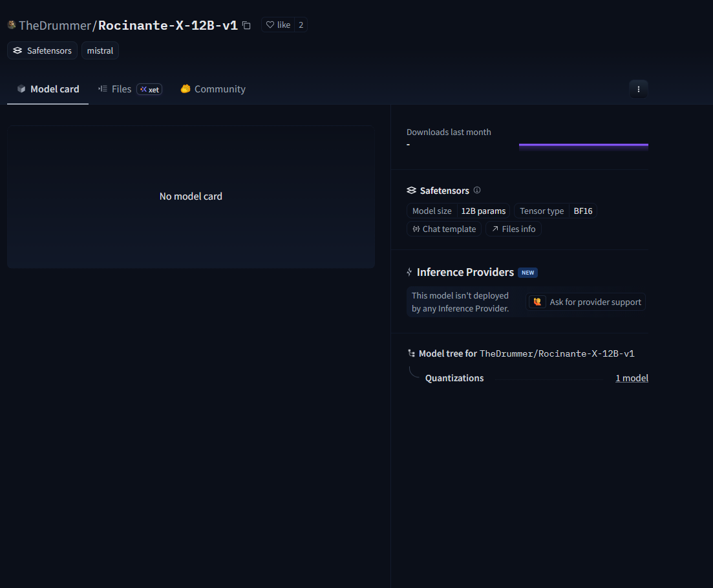Image resolution: width=713 pixels, height=588 pixels.
Task: Click the Inference Providers heading
Action: pyautogui.click(x=465, y=272)
